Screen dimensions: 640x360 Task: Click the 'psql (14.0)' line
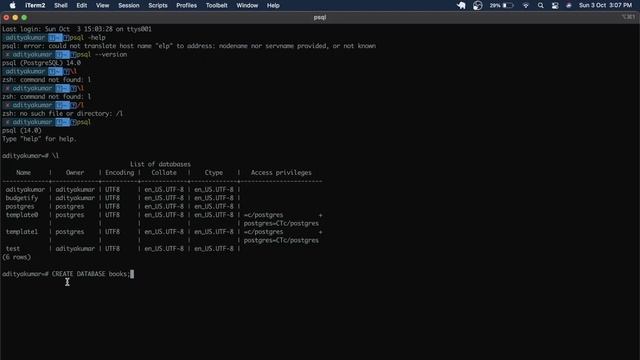[x=22, y=131]
